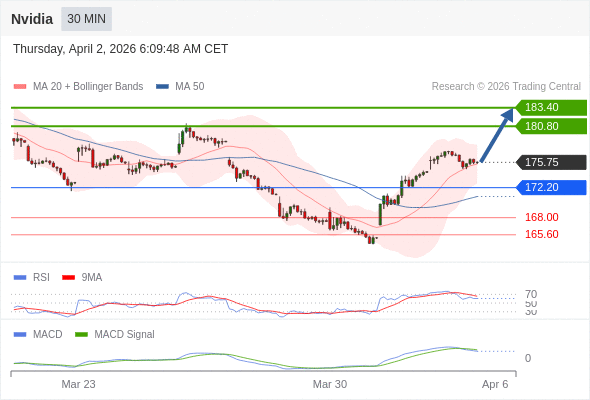This screenshot has width=590, height=400.
Task: Click the MACD Signal green legend swatch
Action: coord(81,335)
